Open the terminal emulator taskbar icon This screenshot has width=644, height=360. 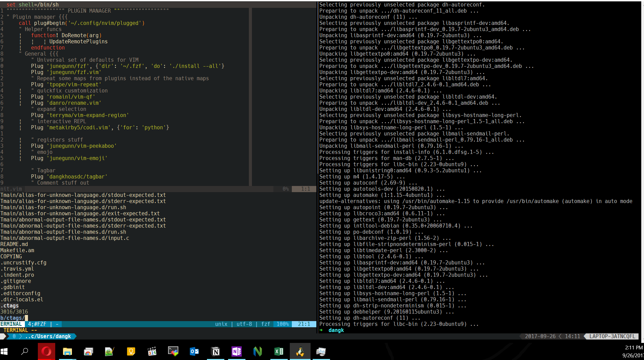[x=173, y=351]
